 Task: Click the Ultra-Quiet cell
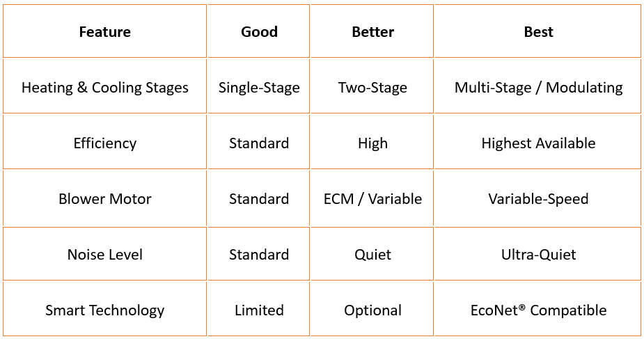coord(538,255)
